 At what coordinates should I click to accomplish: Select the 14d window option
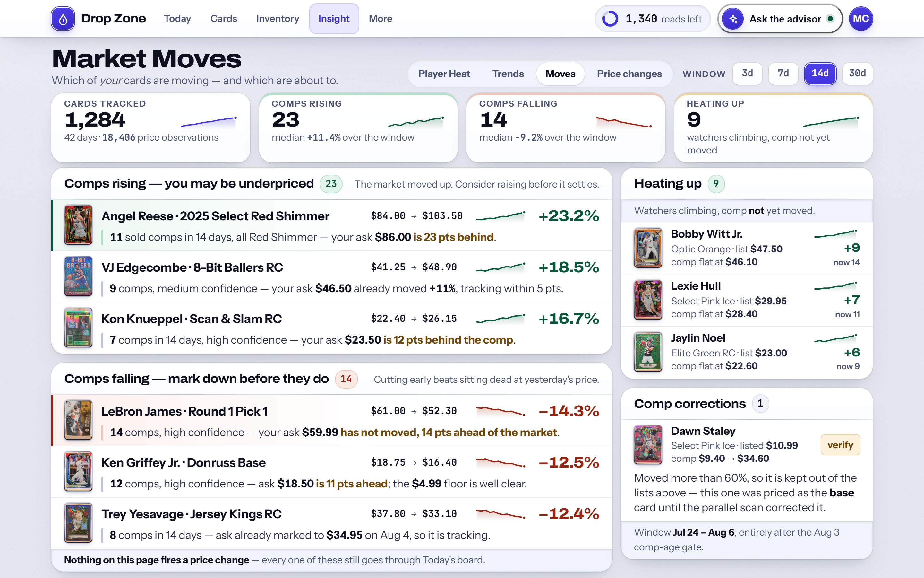(x=820, y=74)
